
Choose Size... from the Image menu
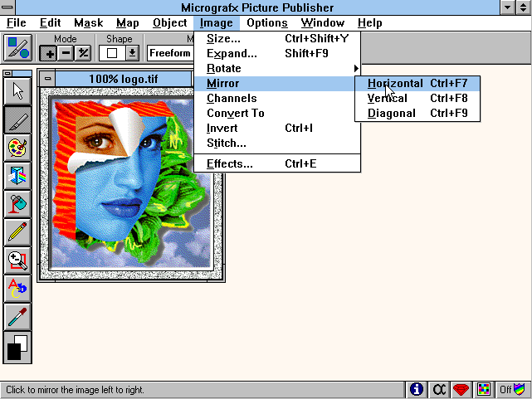click(277, 39)
